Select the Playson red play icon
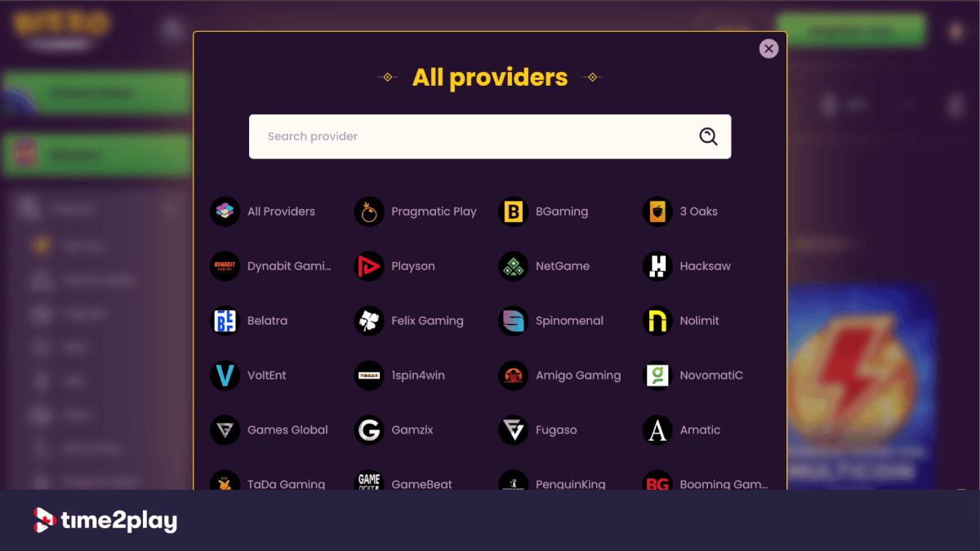 (369, 266)
